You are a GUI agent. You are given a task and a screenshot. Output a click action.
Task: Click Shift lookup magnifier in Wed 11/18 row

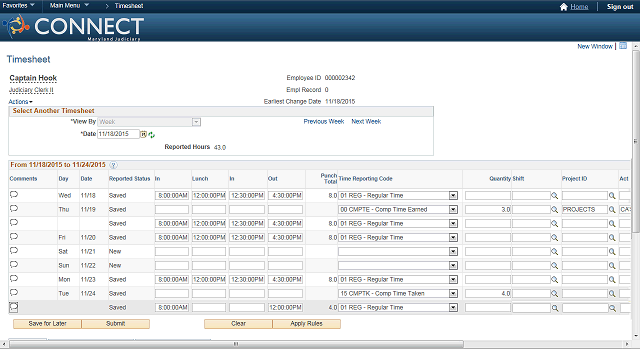pyautogui.click(x=554, y=196)
